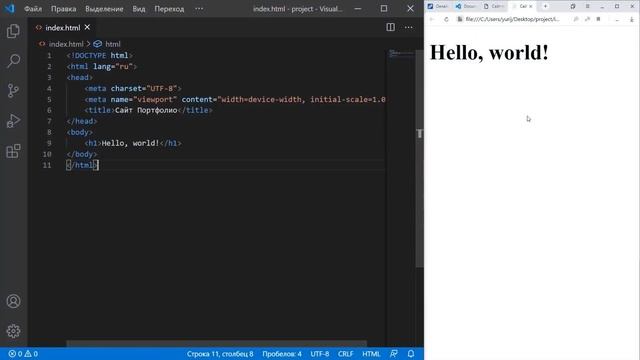Viewport: 640px width, 360px height.
Task: Click the feedback icon in status bar
Action: pyautogui.click(x=393, y=354)
